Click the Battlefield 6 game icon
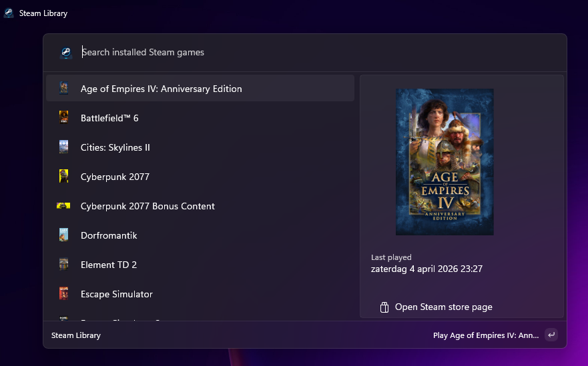 (64, 117)
